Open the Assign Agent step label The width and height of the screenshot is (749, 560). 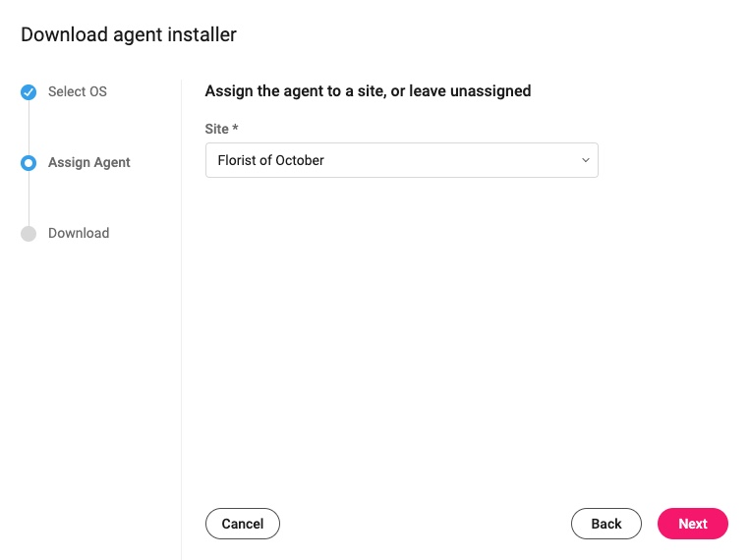(88, 163)
